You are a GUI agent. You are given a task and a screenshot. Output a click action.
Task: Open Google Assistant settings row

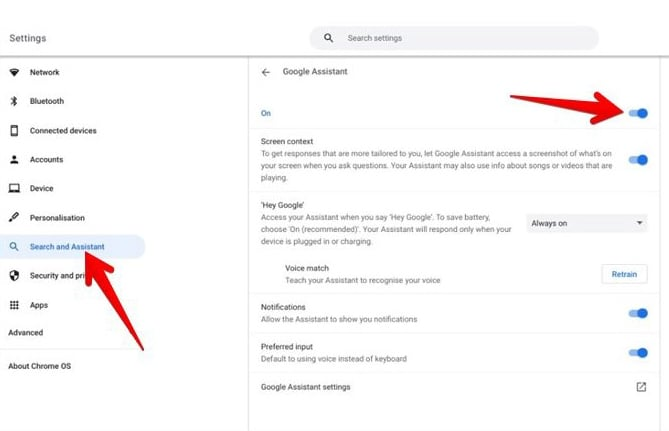tap(454, 387)
